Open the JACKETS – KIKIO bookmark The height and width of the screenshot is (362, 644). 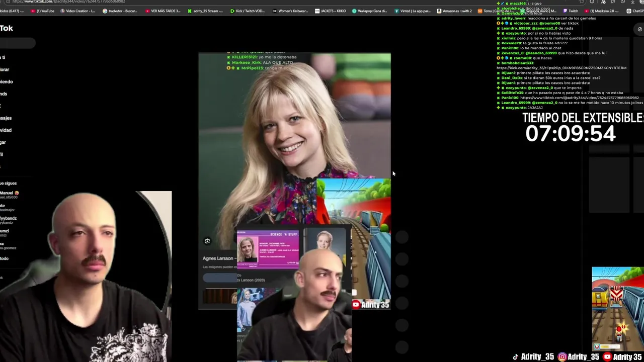click(330, 11)
